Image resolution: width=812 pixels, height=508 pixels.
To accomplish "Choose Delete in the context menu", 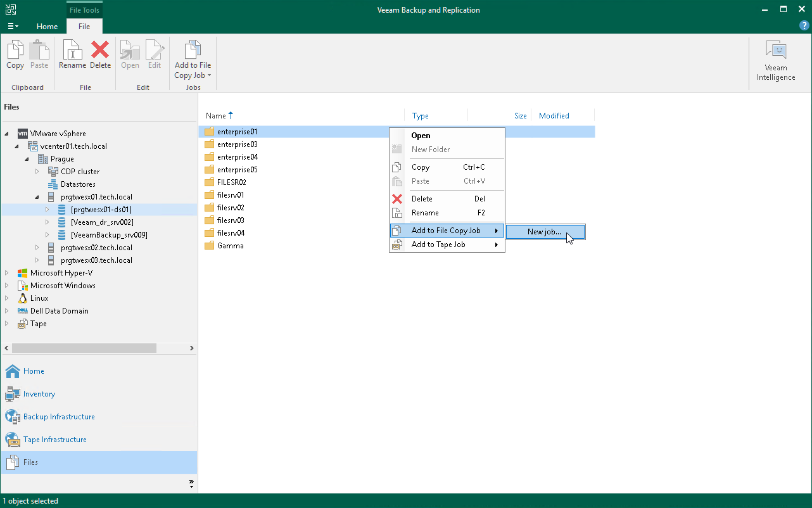I will pos(447,199).
